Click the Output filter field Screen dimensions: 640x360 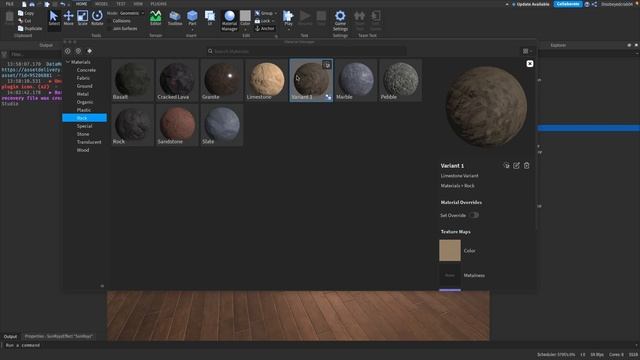point(36,54)
